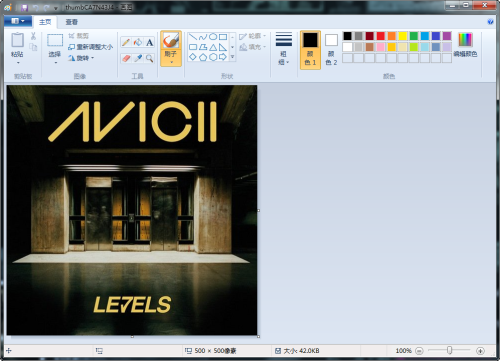Pick the Pentagon shape
The image size is (500, 361).
click(203, 57)
